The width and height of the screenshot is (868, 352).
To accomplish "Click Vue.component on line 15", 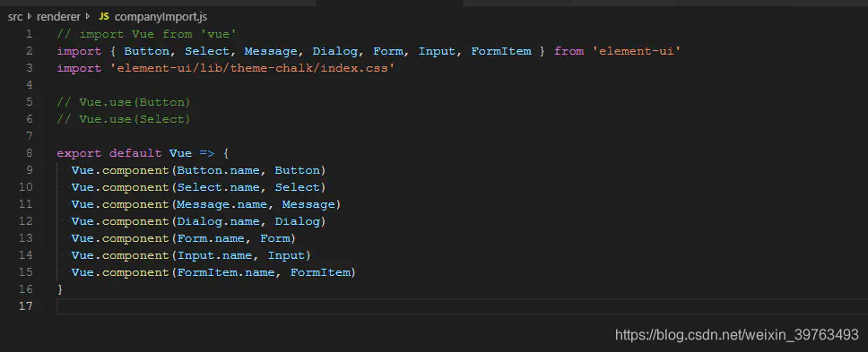I will click(x=120, y=272).
